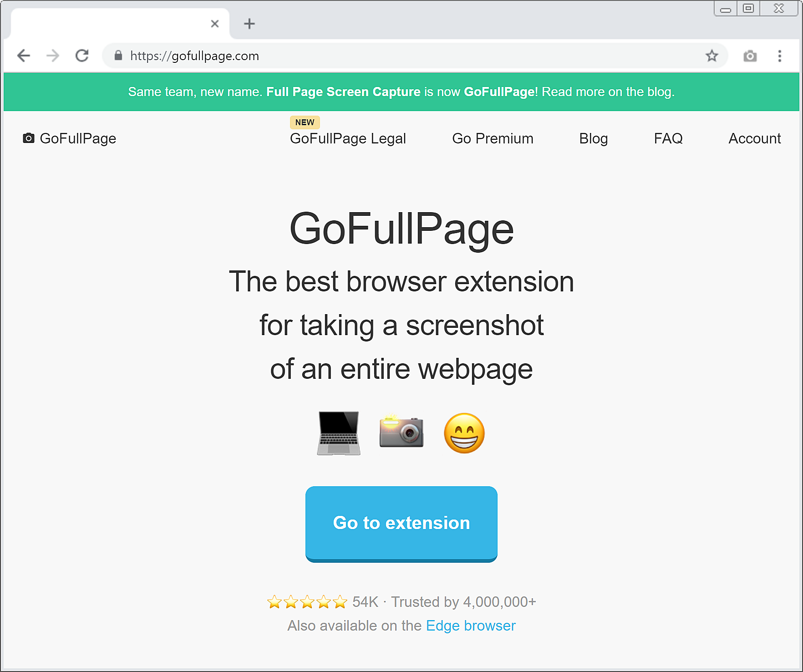
Task: Click the 'for taking a screenshot' text line
Action: [401, 325]
